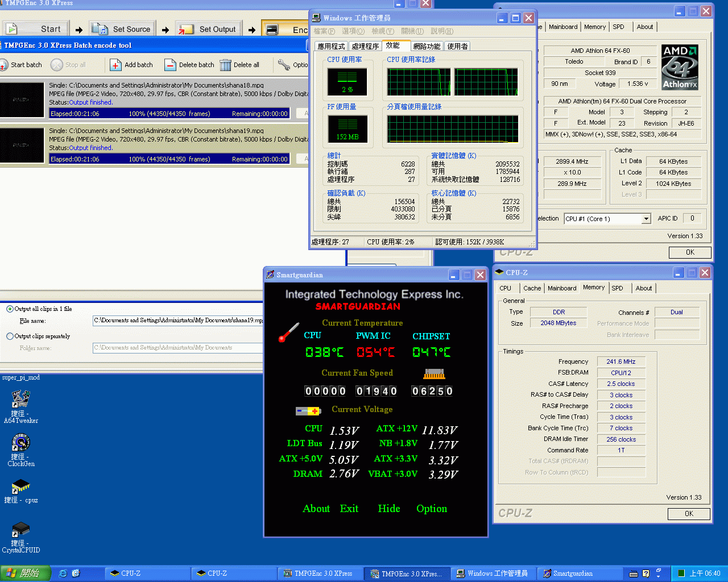Click the Start batch icon
This screenshot has height=582, width=728.
coord(3,65)
